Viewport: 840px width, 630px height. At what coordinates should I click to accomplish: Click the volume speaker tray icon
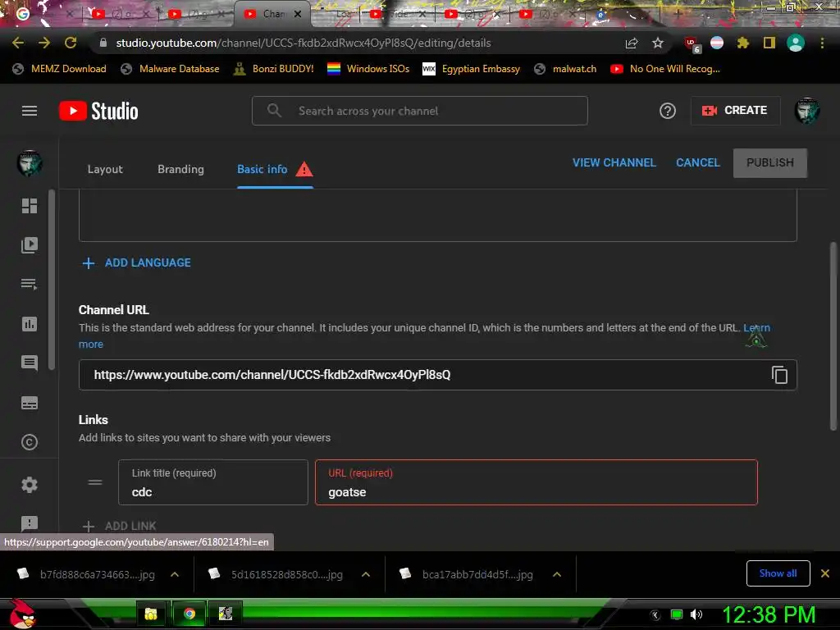[696, 614]
